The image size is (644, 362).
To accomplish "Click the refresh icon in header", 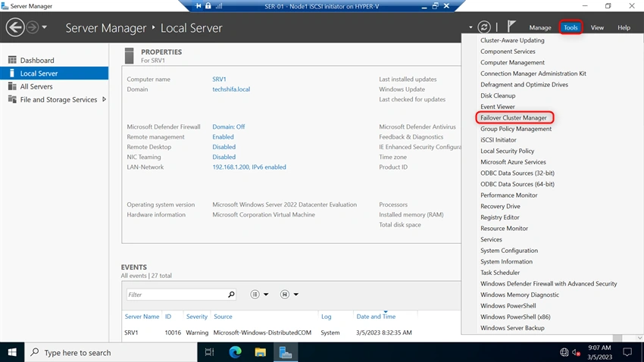I will tap(484, 27).
